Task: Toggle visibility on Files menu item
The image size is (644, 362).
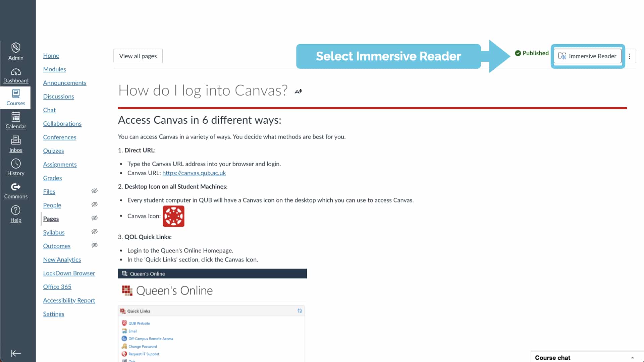Action: (94, 191)
